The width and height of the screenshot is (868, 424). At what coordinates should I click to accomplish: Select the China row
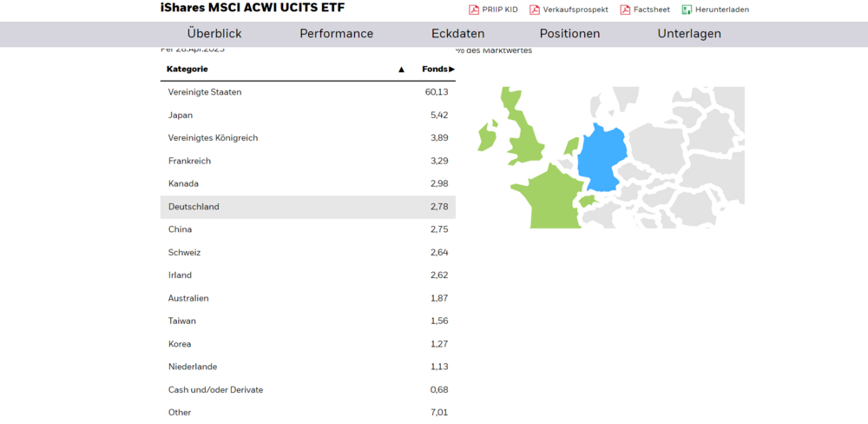tap(308, 229)
